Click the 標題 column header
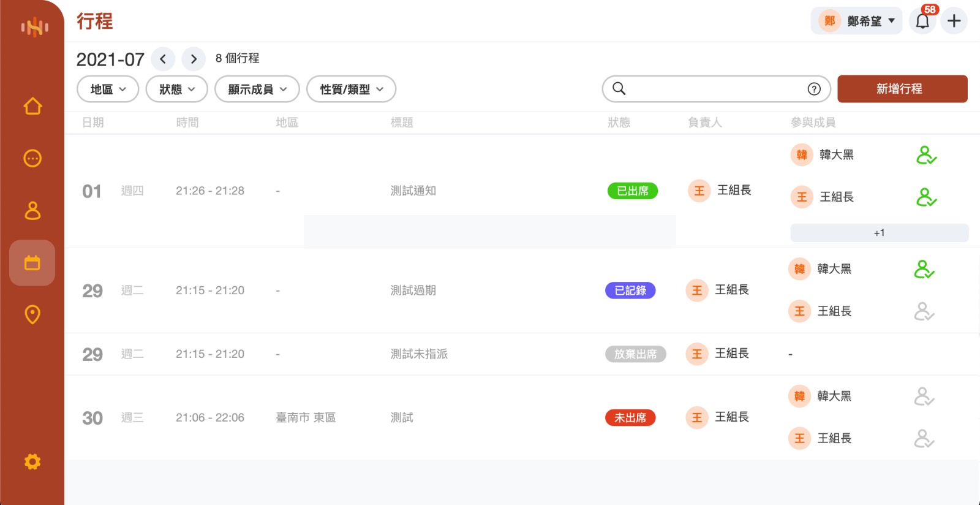 point(402,123)
